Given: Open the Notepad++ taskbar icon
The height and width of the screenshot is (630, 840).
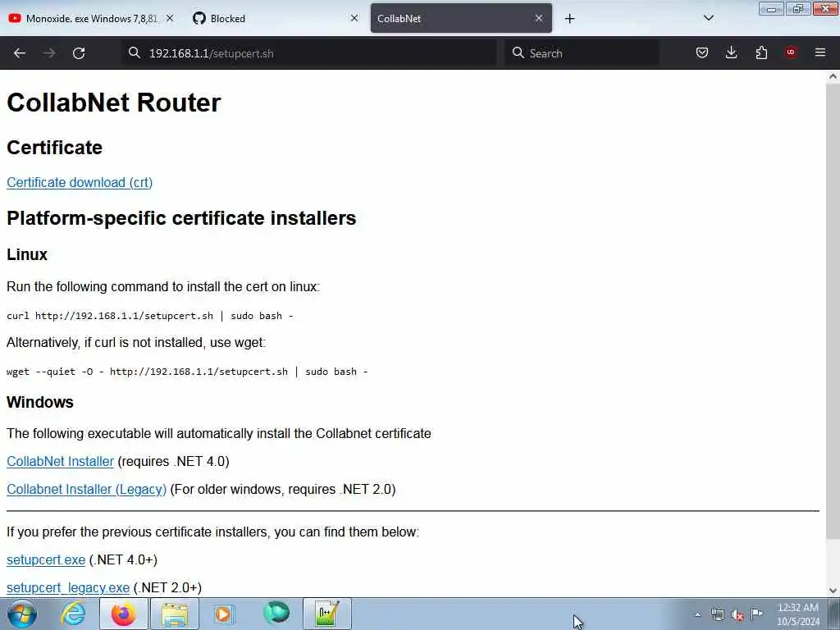Looking at the screenshot, I should pos(326,614).
